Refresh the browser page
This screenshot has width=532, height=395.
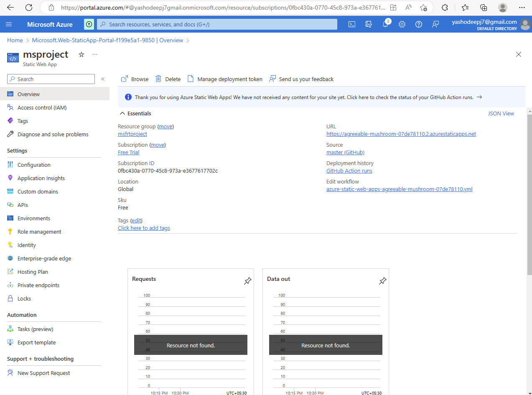click(29, 8)
